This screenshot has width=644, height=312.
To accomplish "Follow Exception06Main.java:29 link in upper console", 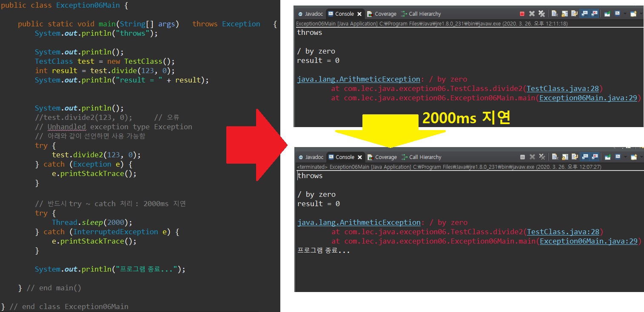I will pos(588,98).
